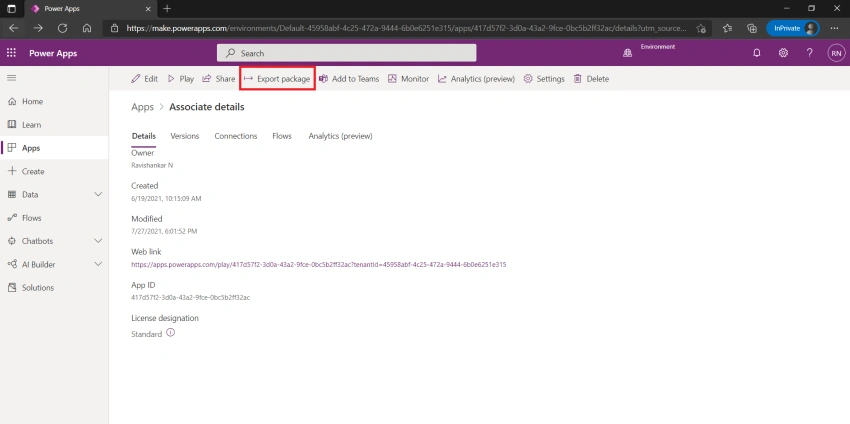Click Share in the command bar
850x424 pixels.
[x=218, y=79]
